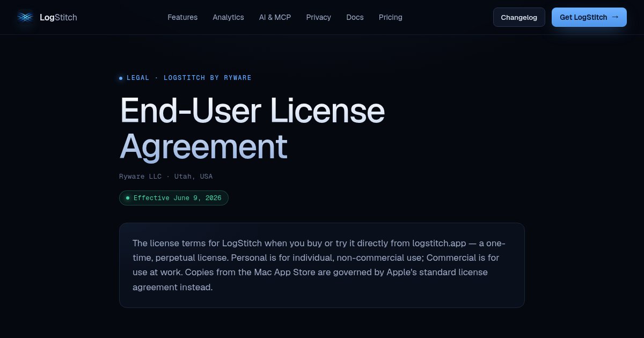Open the Docs link

(355, 17)
